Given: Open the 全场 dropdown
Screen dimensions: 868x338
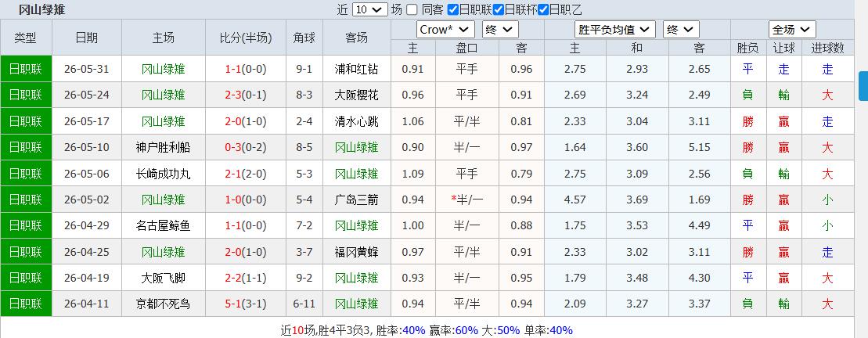Looking at the screenshot, I should [x=792, y=29].
